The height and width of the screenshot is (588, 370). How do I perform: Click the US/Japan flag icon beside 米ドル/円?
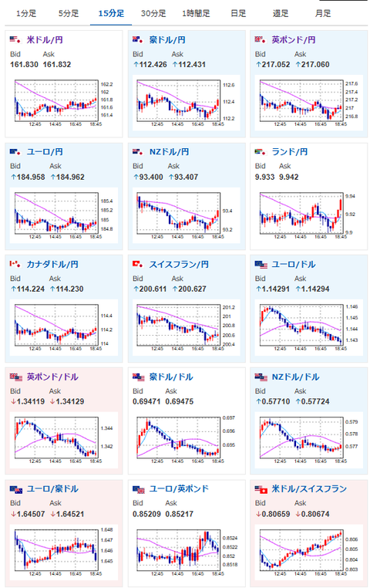(15, 40)
